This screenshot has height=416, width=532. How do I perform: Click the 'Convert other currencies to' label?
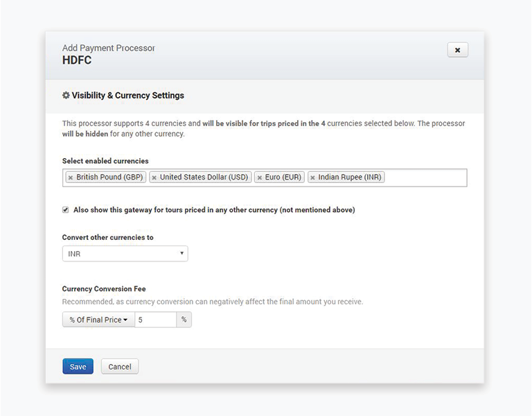(x=107, y=237)
